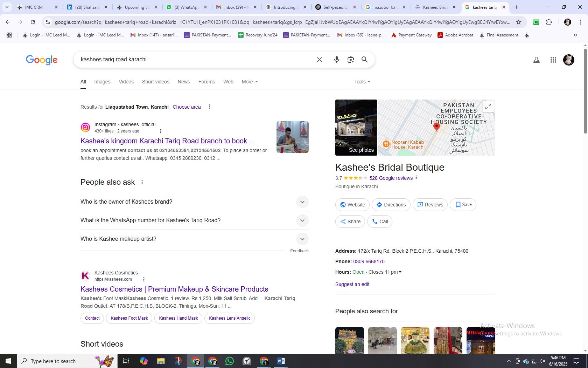The height and width of the screenshot is (368, 588).
Task: Open the Adobe Acrobat bookmark
Action: (455, 35)
